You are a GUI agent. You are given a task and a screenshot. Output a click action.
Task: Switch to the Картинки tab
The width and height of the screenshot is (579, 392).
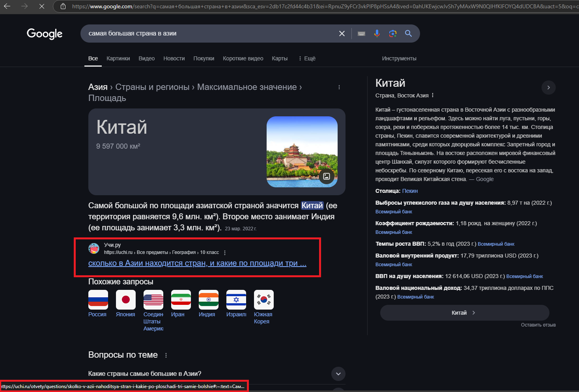[x=118, y=58]
